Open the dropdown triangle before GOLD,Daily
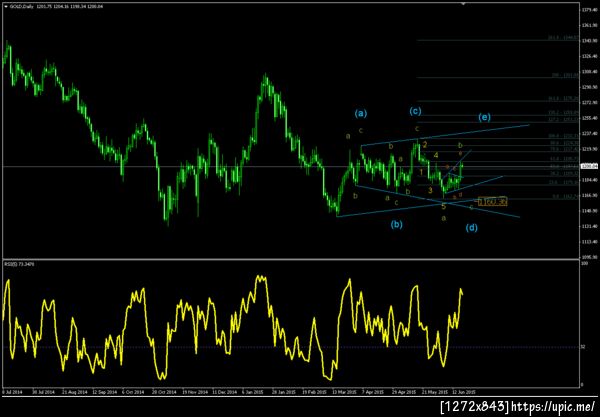600x417 pixels. [5, 6]
